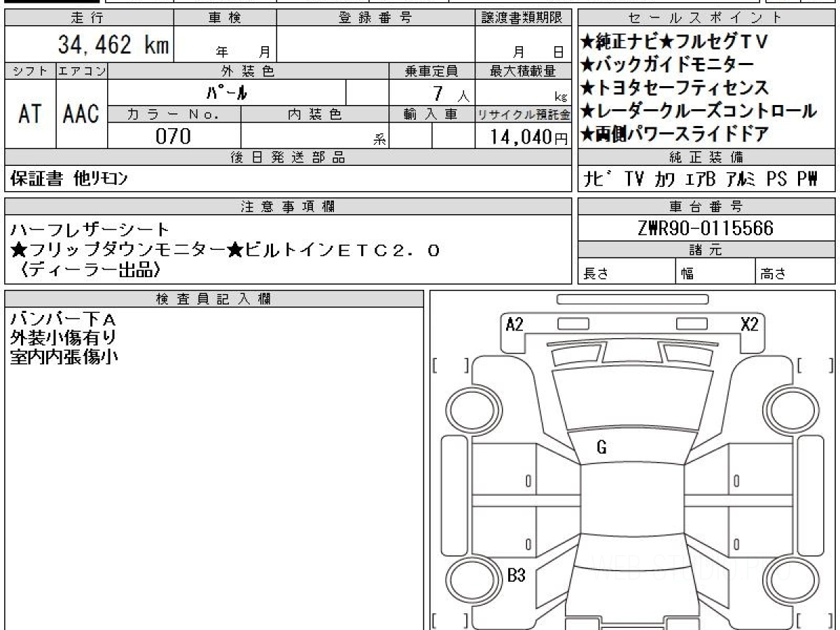Click the chassis number ZWR90-0115566

click(706, 228)
